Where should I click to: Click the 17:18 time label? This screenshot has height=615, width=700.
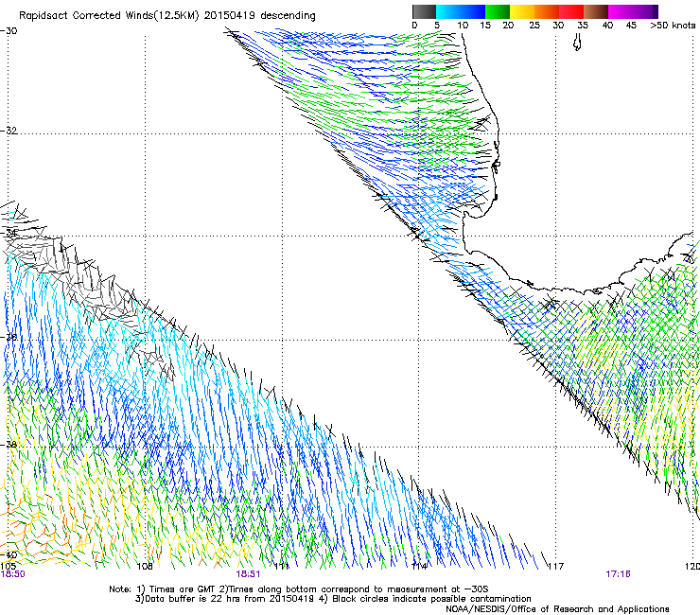tap(618, 574)
